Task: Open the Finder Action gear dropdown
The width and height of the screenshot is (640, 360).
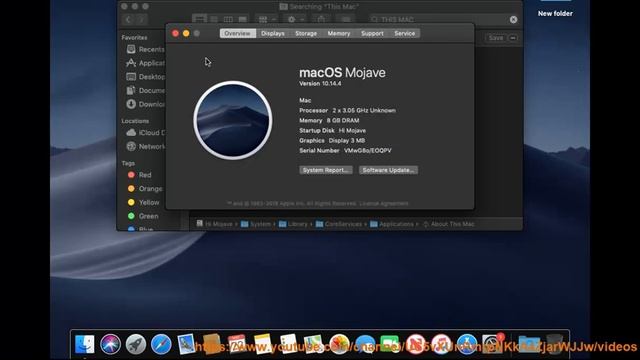Action: (296, 19)
